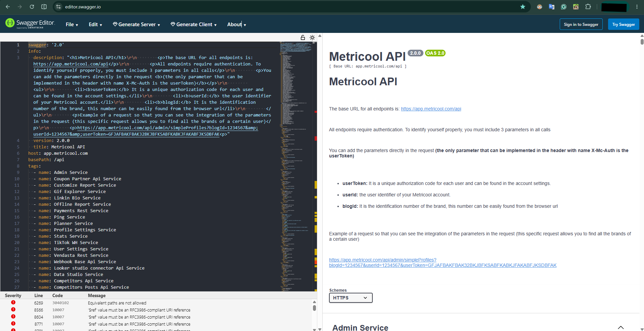This screenshot has width=644, height=331.
Task: Click the Line column header
Action: [39, 295]
